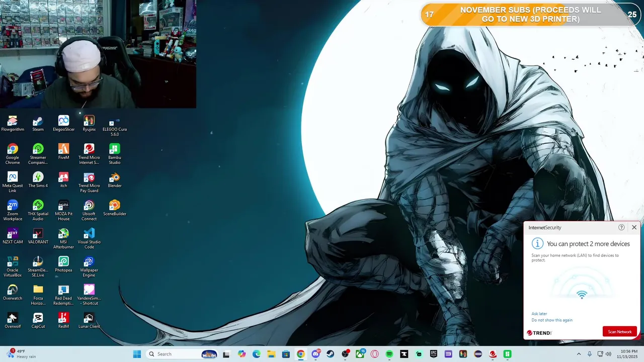Screen dimensions: 644x362
Task: Choose Ask later in Internet Security popup
Action: pyautogui.click(x=539, y=314)
